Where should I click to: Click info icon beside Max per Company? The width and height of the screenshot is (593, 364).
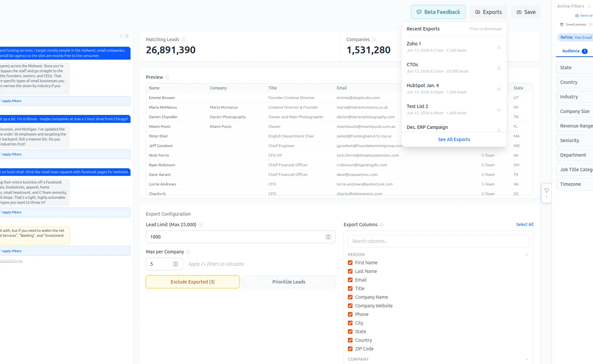(188, 252)
